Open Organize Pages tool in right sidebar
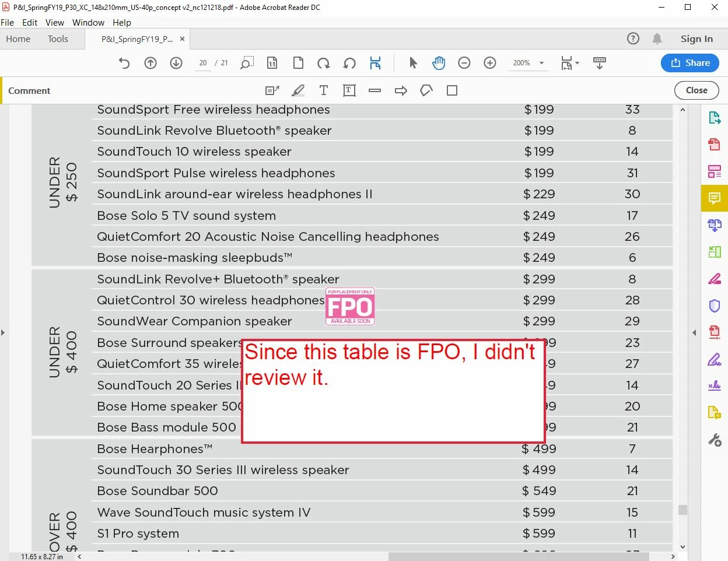728x561 pixels. click(x=715, y=252)
